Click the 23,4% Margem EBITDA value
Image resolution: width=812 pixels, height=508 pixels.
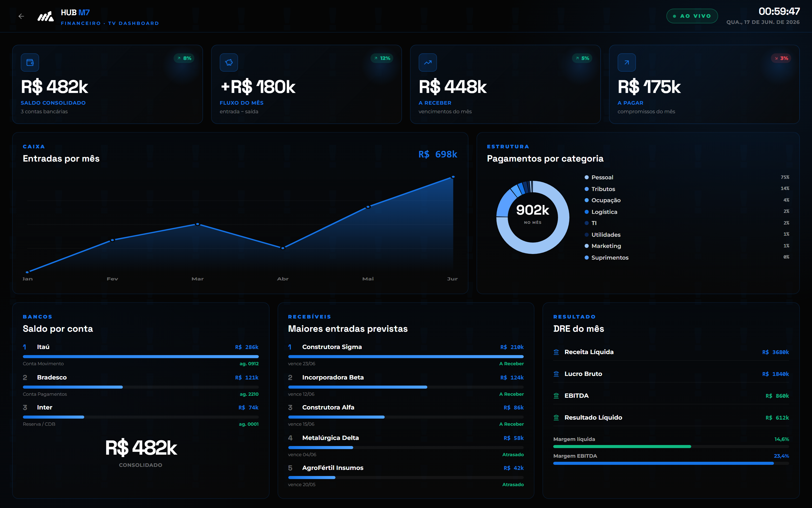782,456
